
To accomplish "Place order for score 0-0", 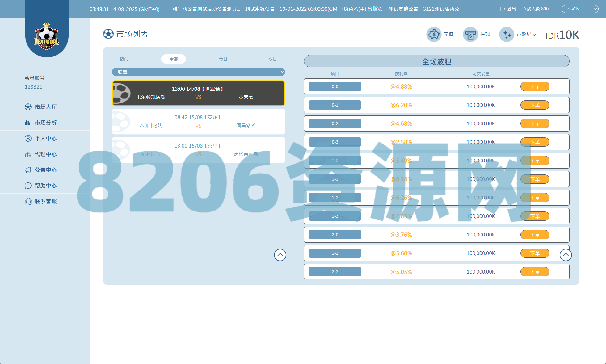I will (x=535, y=86).
